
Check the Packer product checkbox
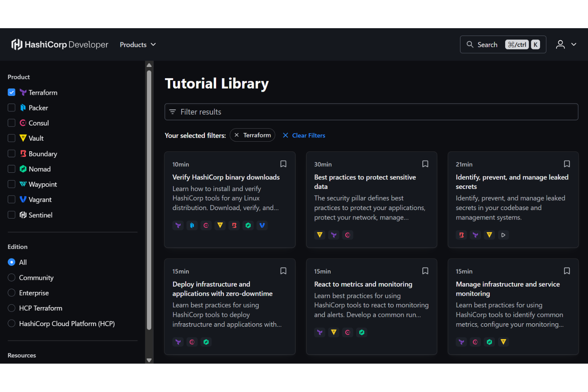point(12,108)
